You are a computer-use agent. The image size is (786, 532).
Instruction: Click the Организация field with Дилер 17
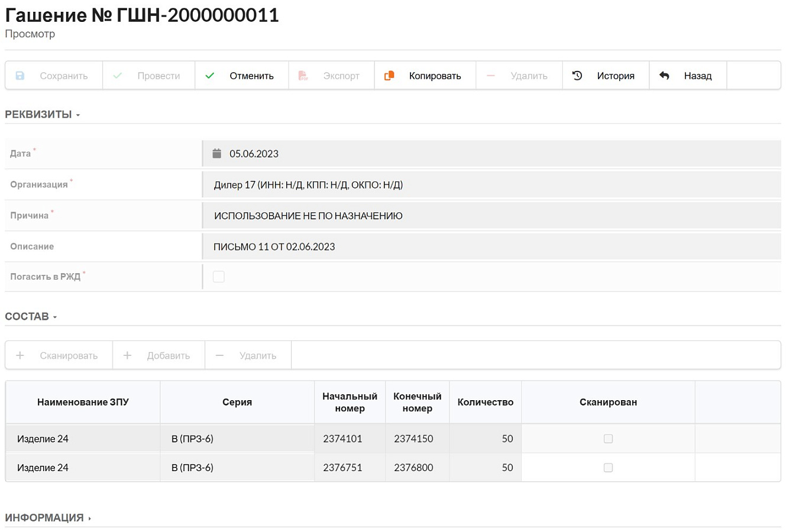tap(492, 184)
